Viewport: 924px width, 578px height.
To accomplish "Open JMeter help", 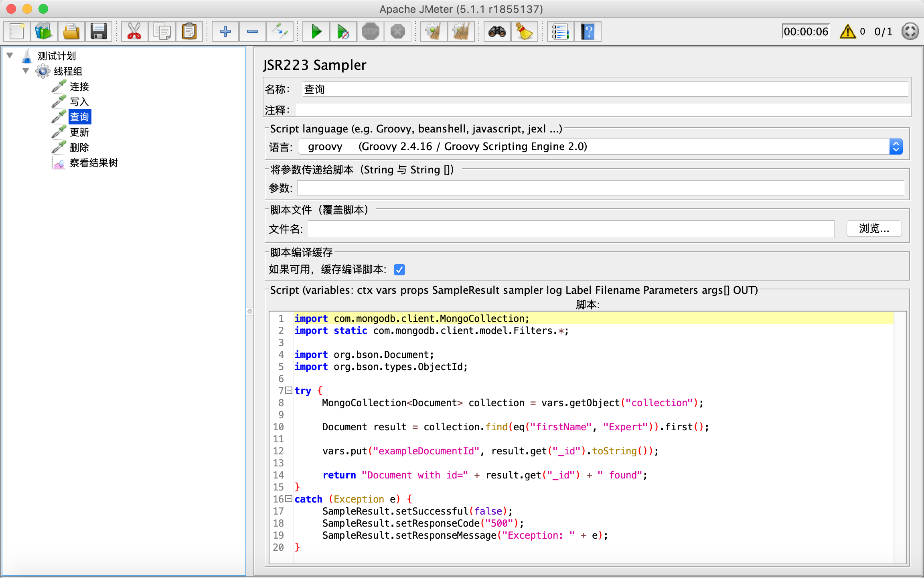I will (588, 31).
